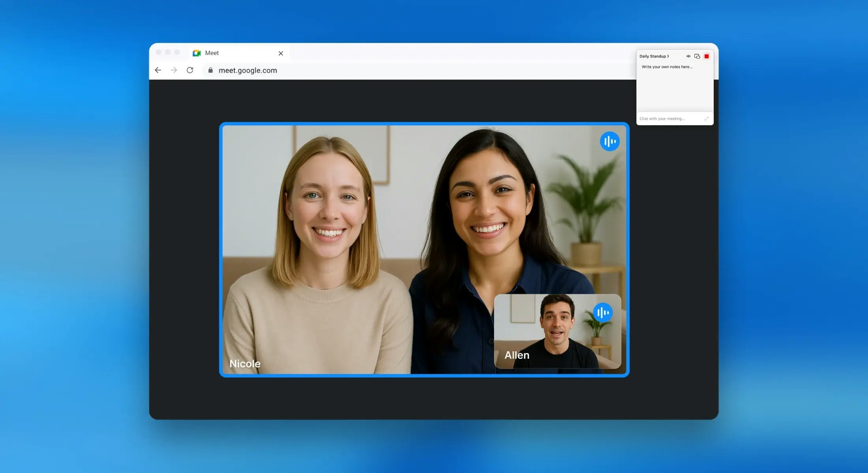
Task: Click Nicole's name label on the video
Action: coord(245,363)
